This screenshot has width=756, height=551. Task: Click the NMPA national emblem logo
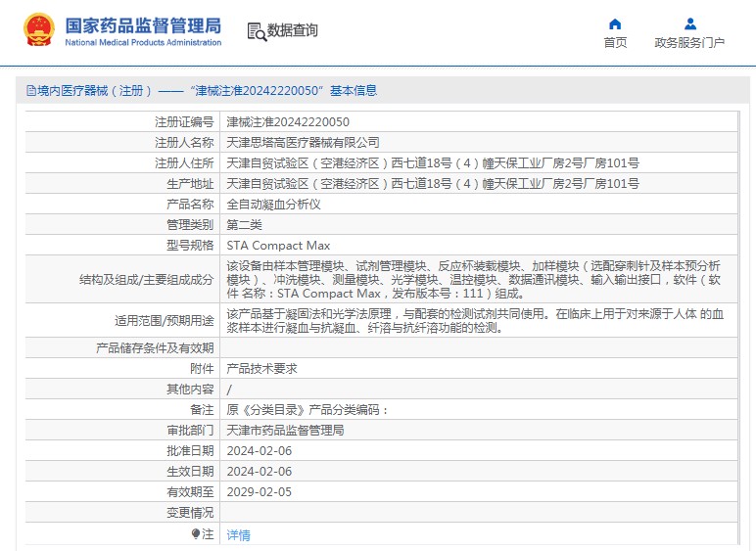(39, 30)
